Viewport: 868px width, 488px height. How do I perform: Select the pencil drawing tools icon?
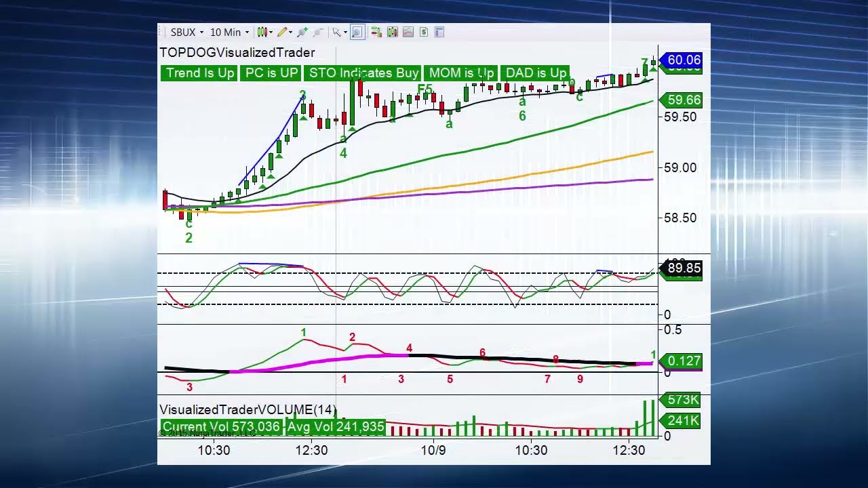[x=282, y=32]
